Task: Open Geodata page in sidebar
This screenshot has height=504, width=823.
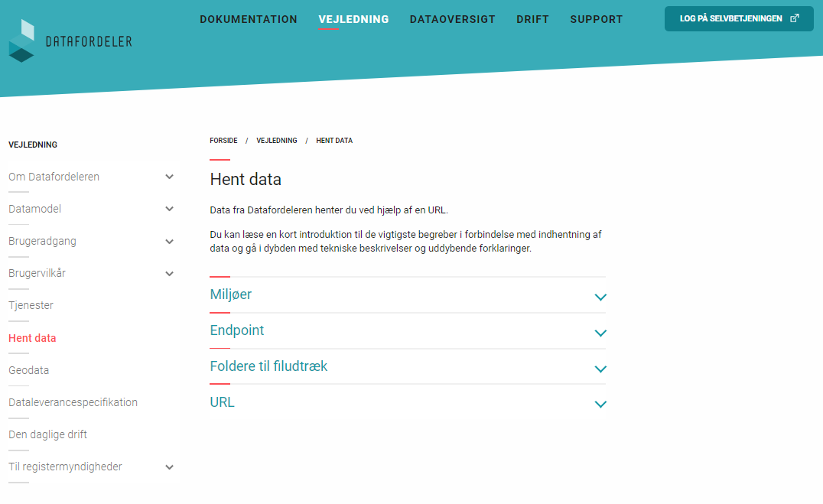Action: point(28,370)
